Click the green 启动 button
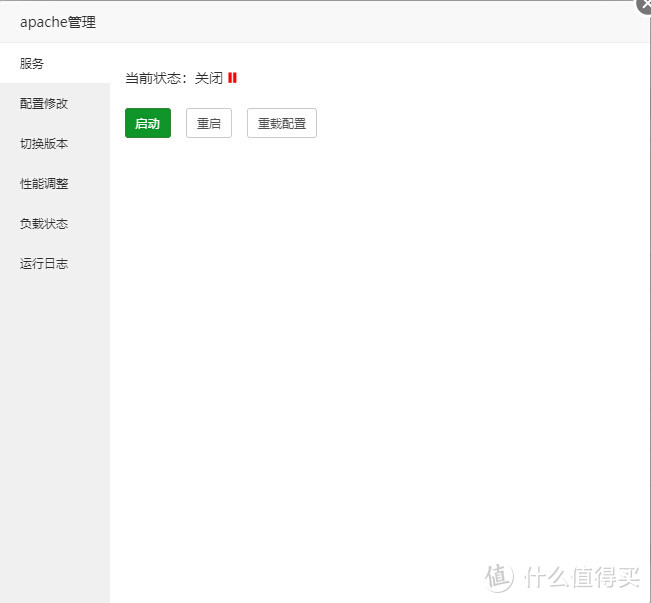The height and width of the screenshot is (603, 651). (148, 123)
